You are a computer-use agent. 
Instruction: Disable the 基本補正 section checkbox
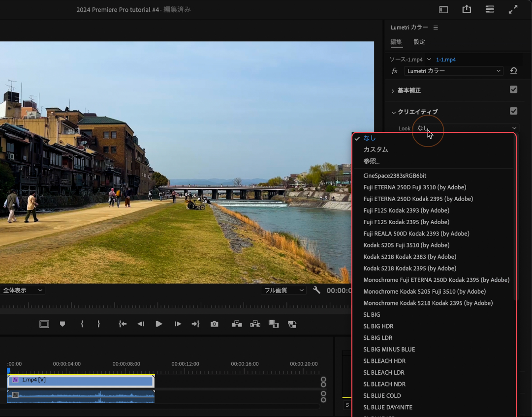pyautogui.click(x=513, y=89)
